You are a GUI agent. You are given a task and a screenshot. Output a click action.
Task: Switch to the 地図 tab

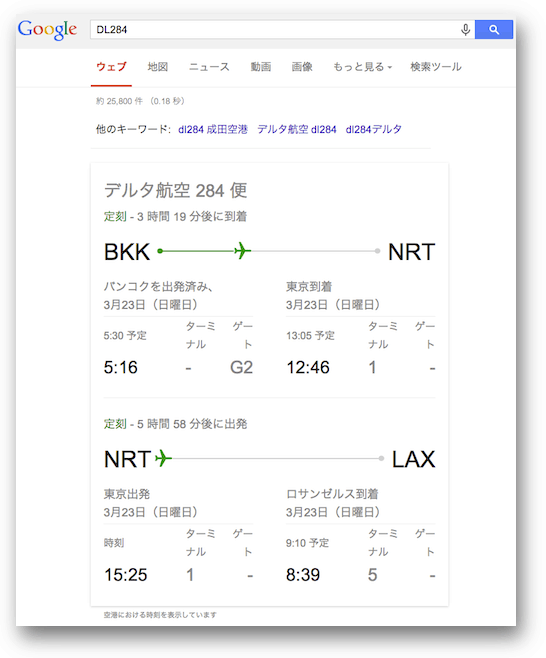point(158,67)
